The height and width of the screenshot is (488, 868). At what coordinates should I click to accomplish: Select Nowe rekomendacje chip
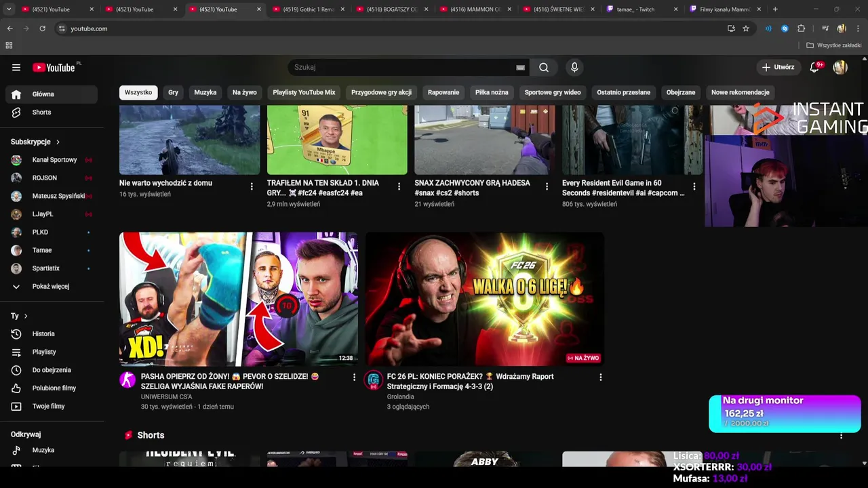click(x=741, y=92)
